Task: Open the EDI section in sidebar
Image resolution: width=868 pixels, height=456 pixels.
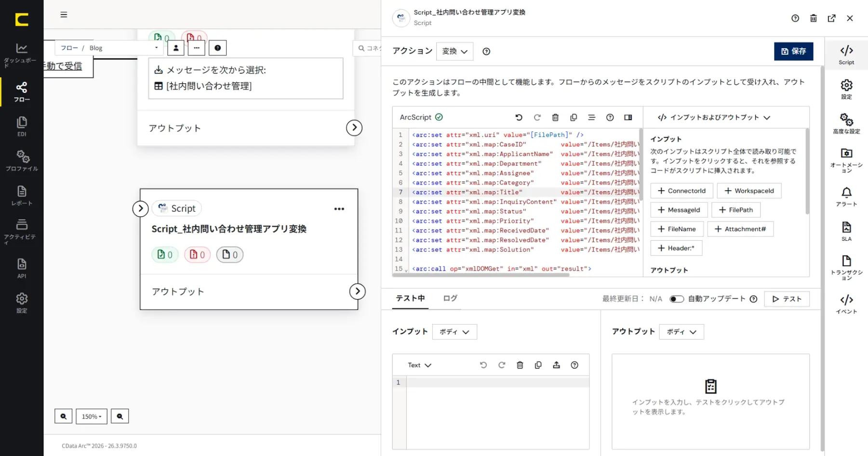Action: coord(22,126)
